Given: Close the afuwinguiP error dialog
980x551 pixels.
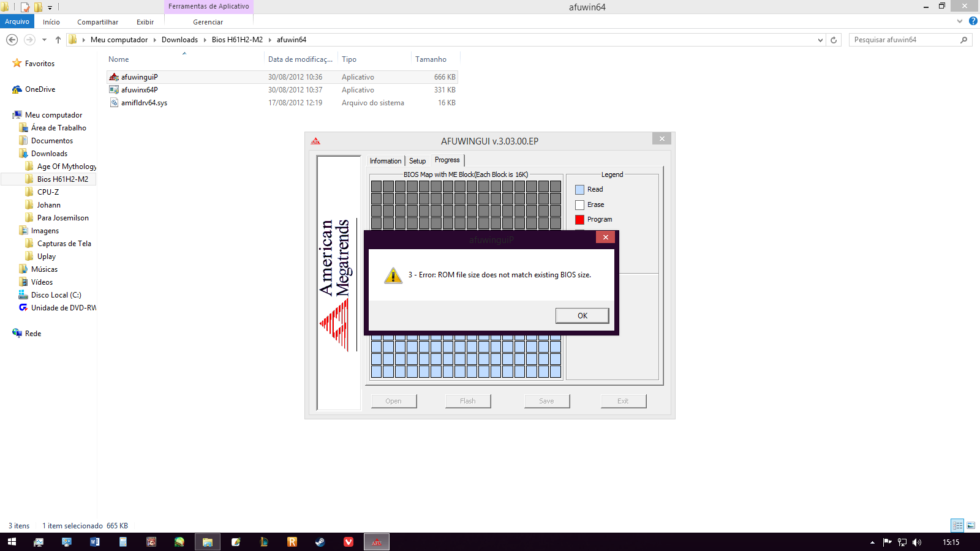Looking at the screenshot, I should click(x=605, y=238).
